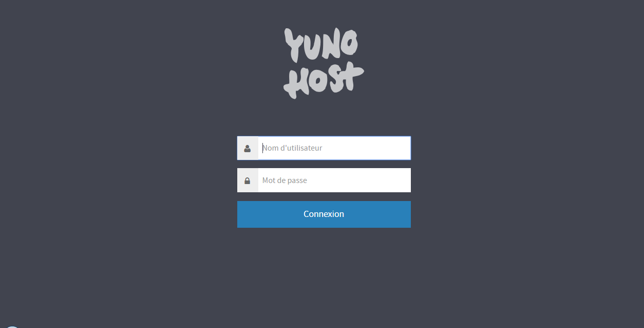
Task: Open the partially visible circular overlay button
Action: tap(11, 326)
